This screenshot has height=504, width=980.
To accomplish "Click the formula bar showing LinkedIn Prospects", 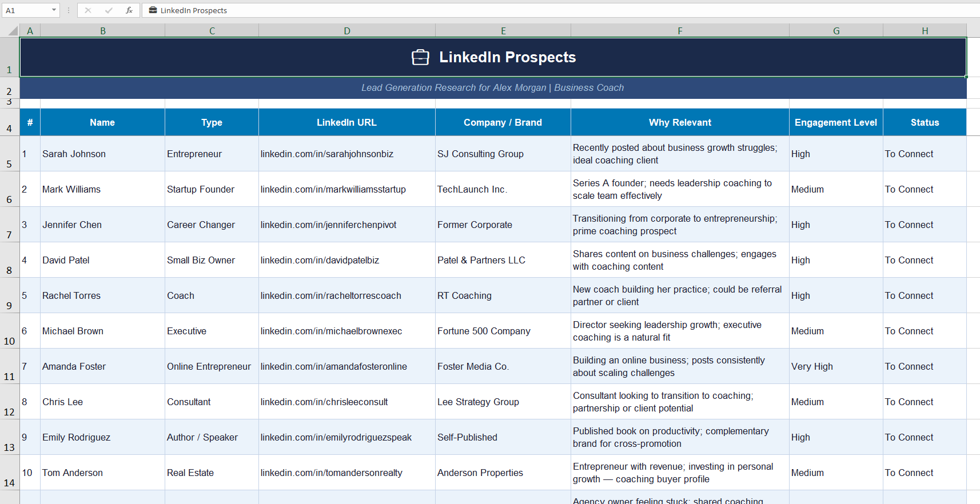I will tap(560, 10).
